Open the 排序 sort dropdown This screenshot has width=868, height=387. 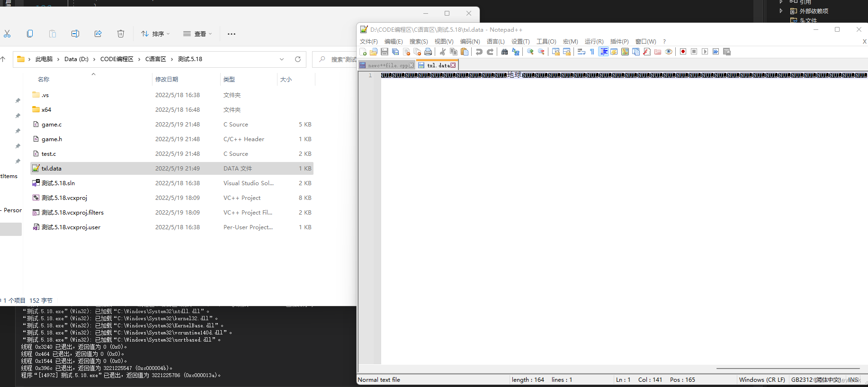pos(155,34)
